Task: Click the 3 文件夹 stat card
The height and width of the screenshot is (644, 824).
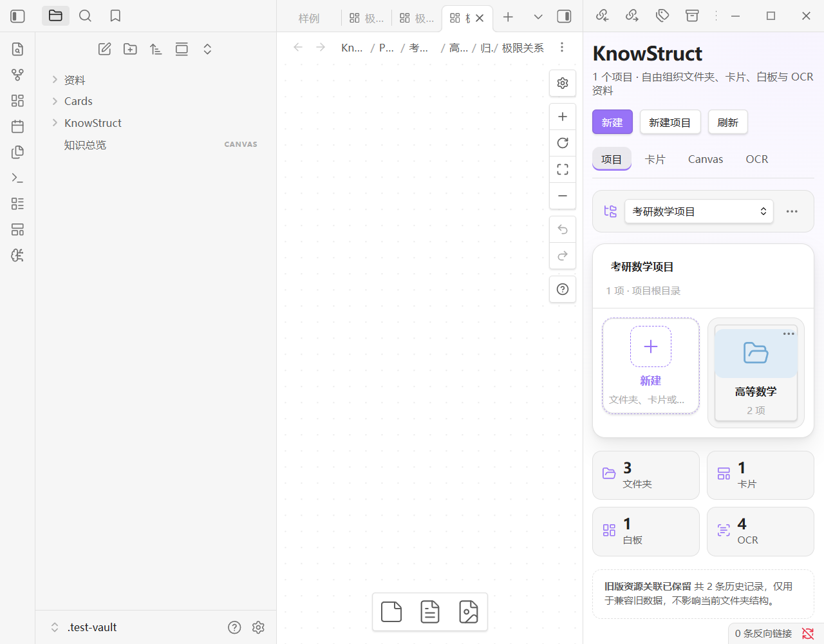Action: coord(646,475)
